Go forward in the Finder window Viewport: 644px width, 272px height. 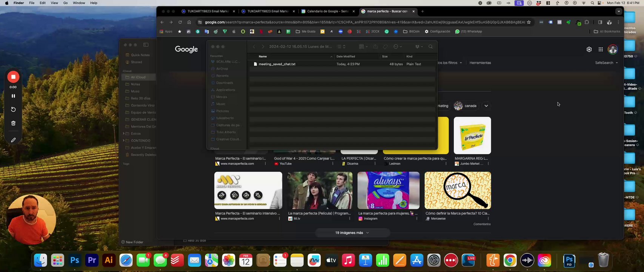263,46
